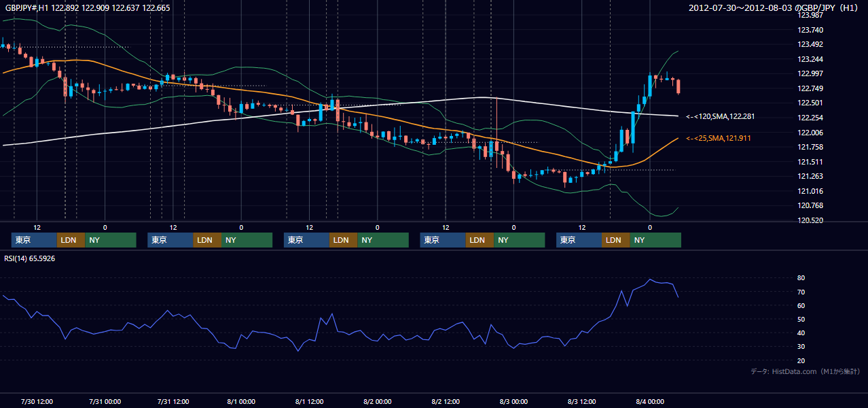
Task: Select the 8/3 12:00 time axis label
Action: point(582,401)
